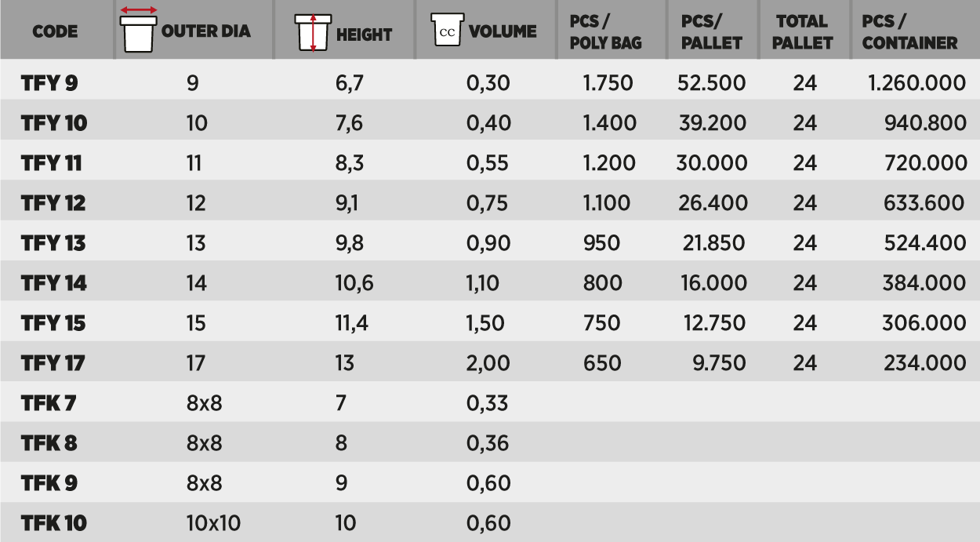The height and width of the screenshot is (542, 980).
Task: Click the 1.260.000 container quantity cell
Action: point(916,83)
